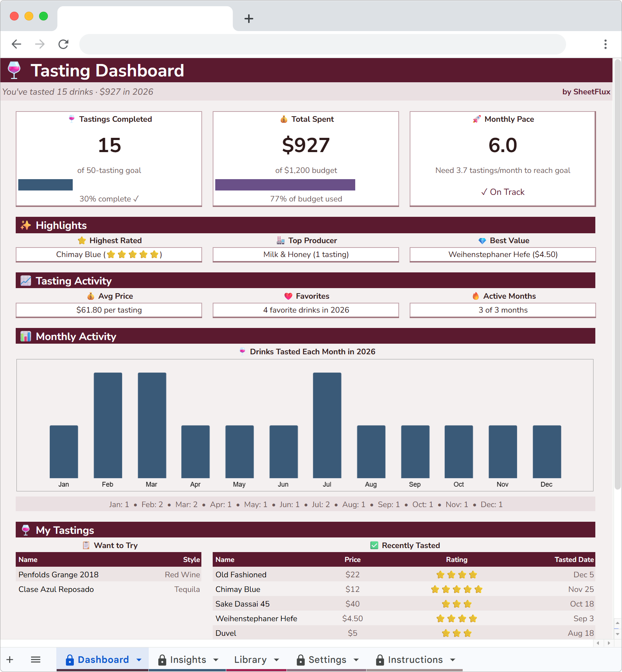Click the green checkbox beside Recently Tasted
622x672 pixels.
point(374,545)
